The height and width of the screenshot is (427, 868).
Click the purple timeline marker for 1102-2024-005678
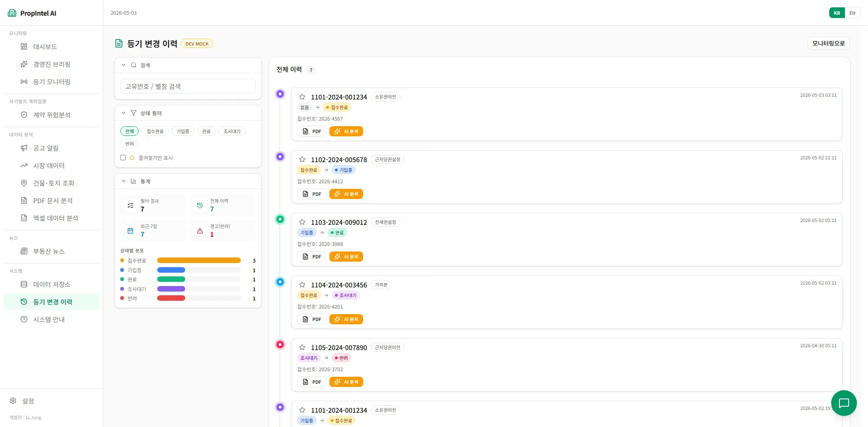pyautogui.click(x=280, y=157)
